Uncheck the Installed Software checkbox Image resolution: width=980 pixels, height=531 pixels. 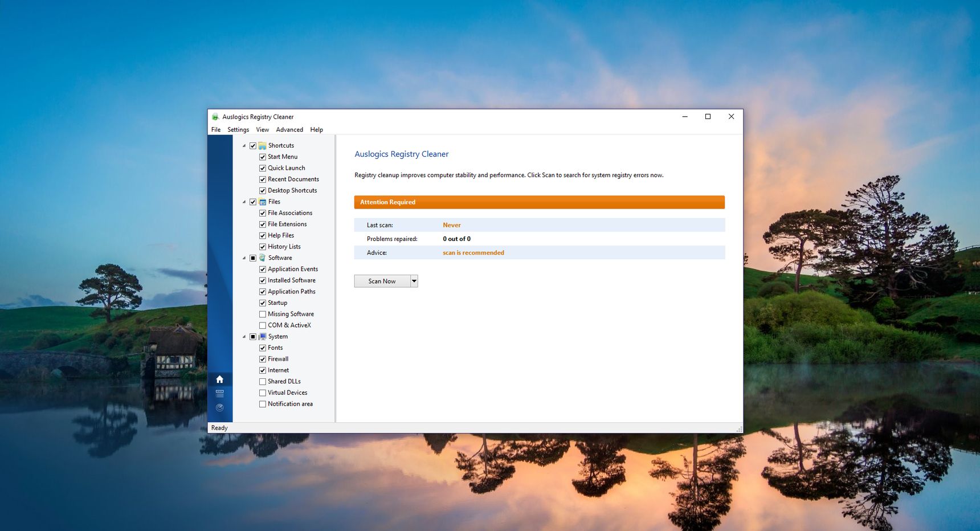coord(263,281)
